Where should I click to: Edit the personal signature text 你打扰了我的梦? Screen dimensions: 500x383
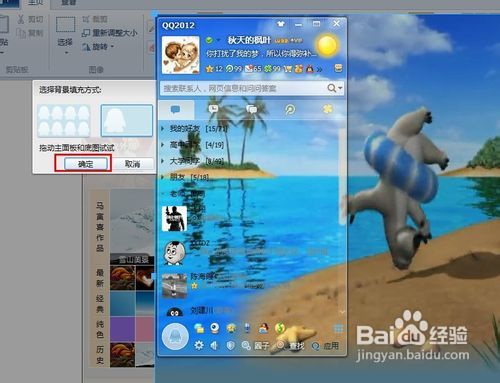(260, 53)
